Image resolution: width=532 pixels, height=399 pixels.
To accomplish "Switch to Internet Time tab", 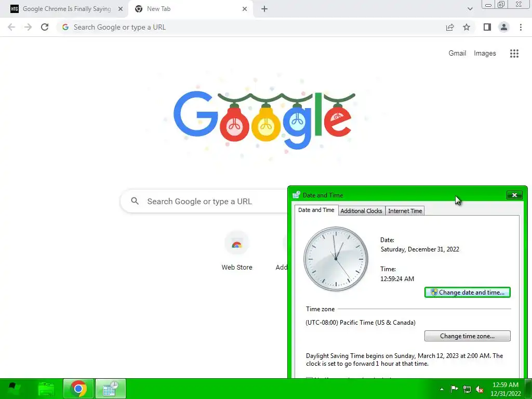I will (405, 211).
